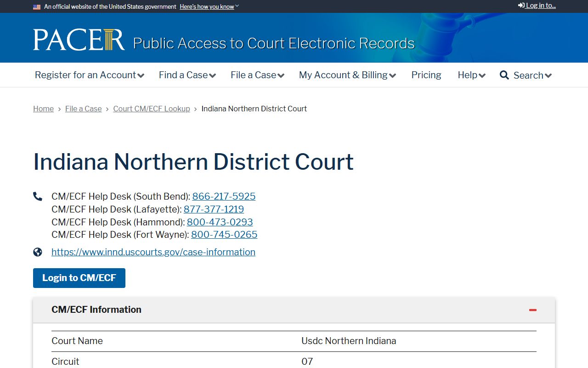Click the PACER logo
This screenshot has height=368, width=588.
pos(79,40)
